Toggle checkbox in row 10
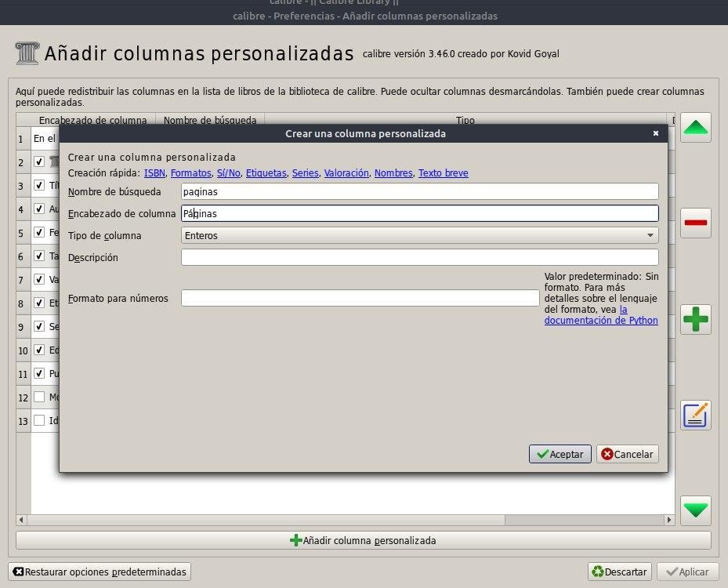 coord(39,350)
